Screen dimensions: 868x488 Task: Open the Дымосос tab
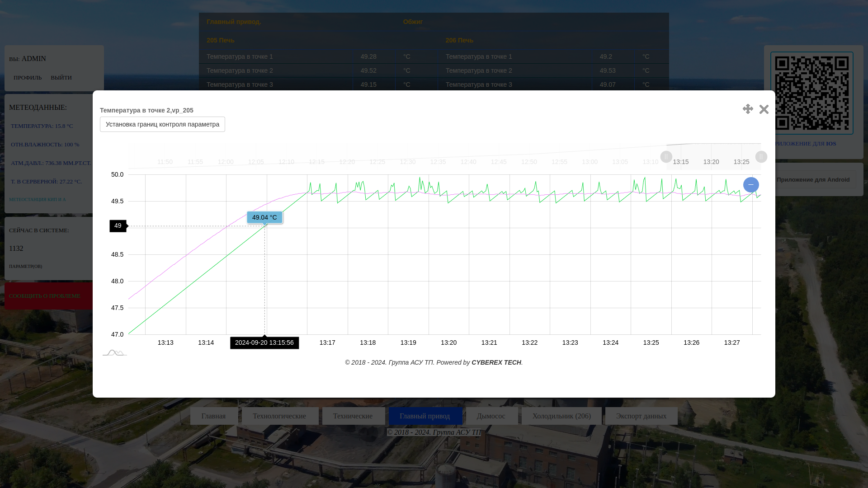coord(491,416)
